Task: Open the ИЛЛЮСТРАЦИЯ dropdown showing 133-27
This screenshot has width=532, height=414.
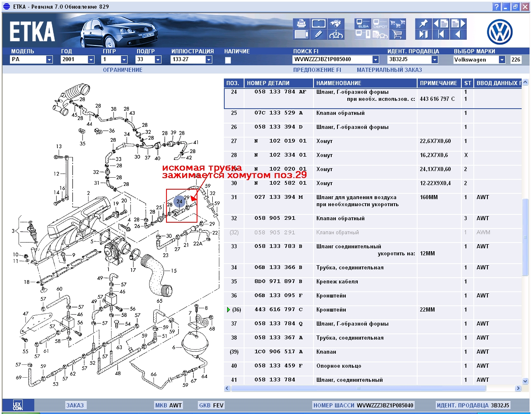Action: click(x=209, y=59)
